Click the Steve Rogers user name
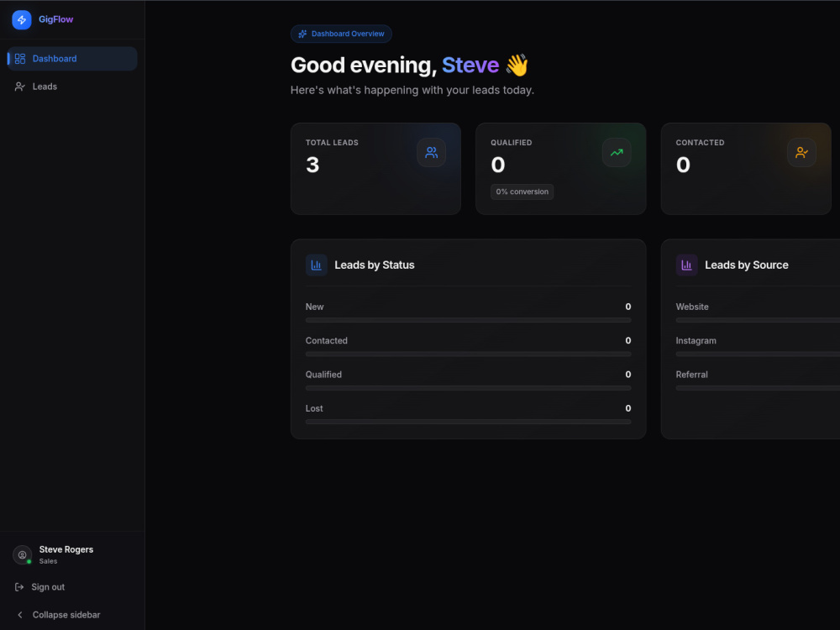This screenshot has width=840, height=630. tap(66, 549)
